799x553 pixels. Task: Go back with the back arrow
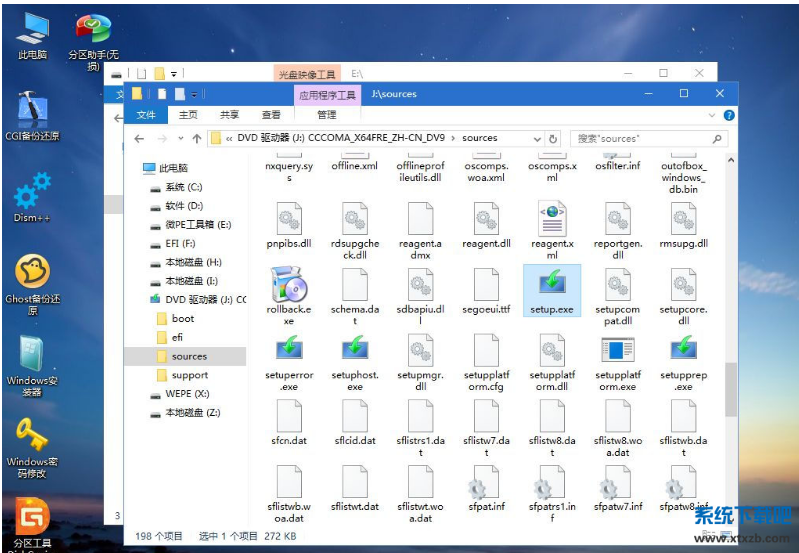pos(139,139)
